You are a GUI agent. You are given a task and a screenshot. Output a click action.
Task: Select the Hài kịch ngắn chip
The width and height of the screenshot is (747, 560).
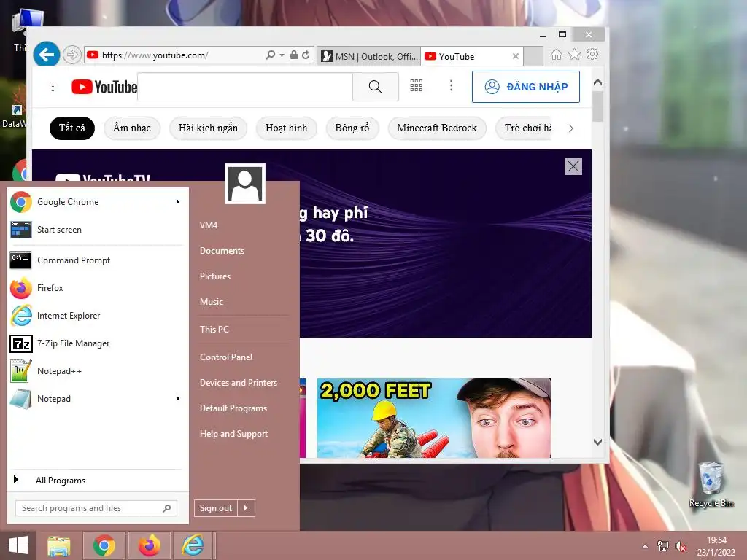click(208, 128)
